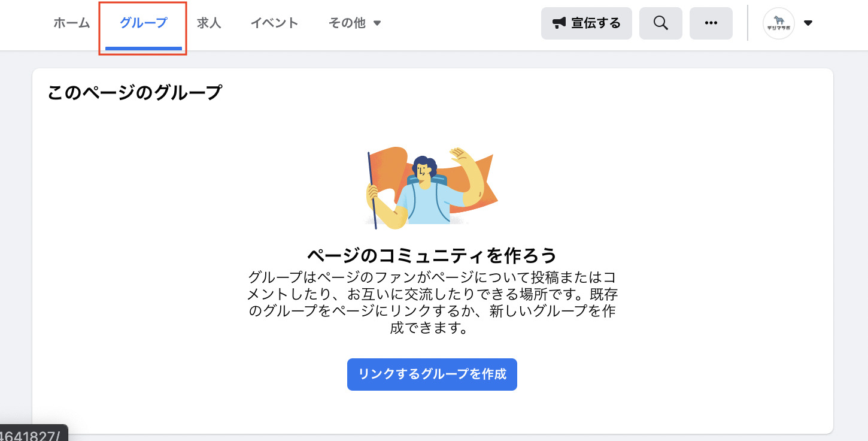868x441 pixels.
Task: Switch to the ホーム tab
Action: click(x=72, y=23)
